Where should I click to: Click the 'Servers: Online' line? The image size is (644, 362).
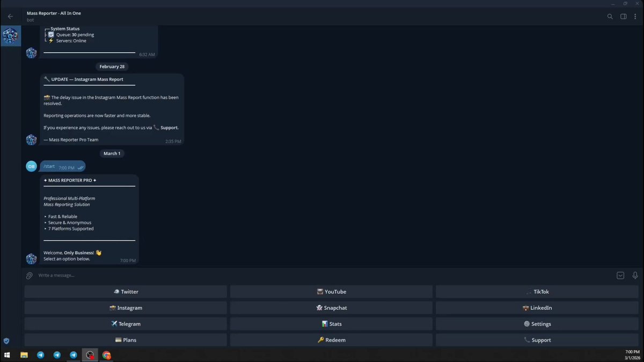pyautogui.click(x=71, y=41)
